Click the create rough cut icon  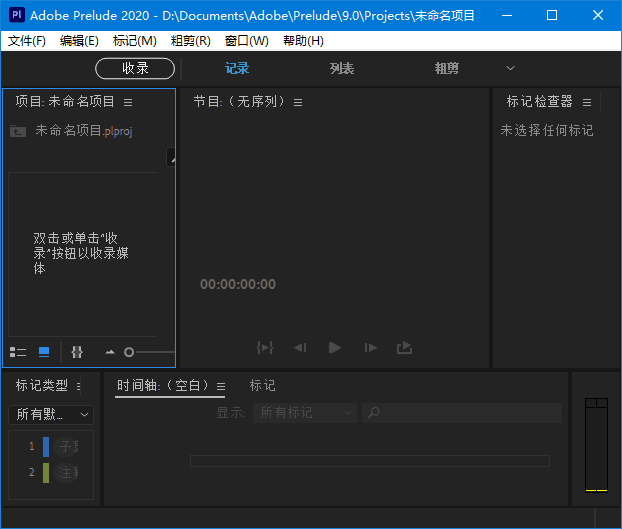tap(77, 352)
